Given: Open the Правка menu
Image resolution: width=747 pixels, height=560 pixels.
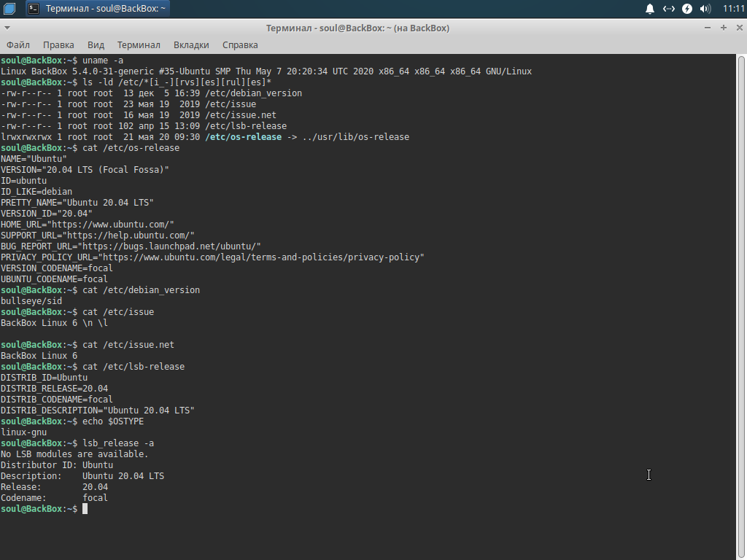Looking at the screenshot, I should pyautogui.click(x=58, y=44).
